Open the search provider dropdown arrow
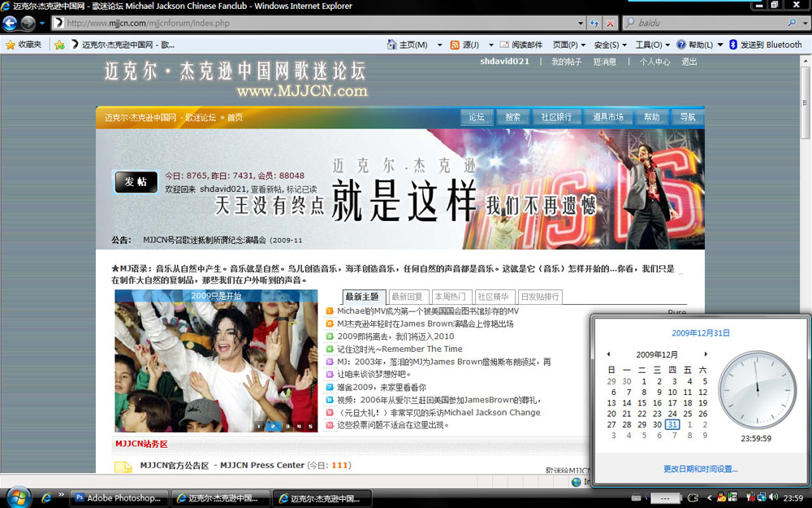The image size is (812, 508). (805, 24)
